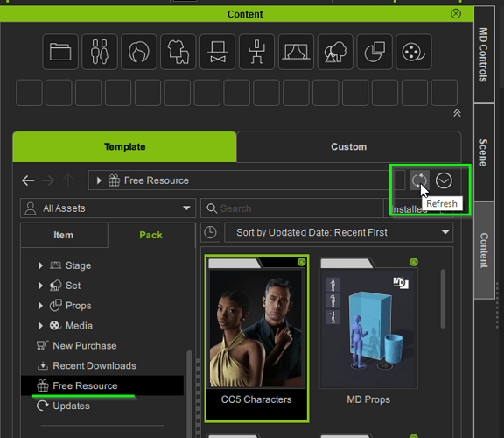Screen dimensions: 504x438
Task: Select the Set tree category icon
Action: pyautogui.click(x=335, y=52)
